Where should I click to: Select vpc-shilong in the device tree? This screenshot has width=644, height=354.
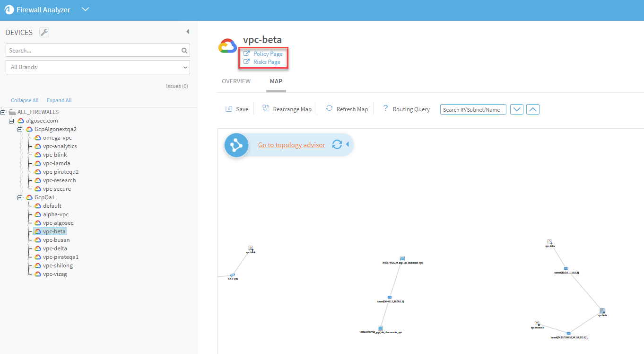point(58,265)
